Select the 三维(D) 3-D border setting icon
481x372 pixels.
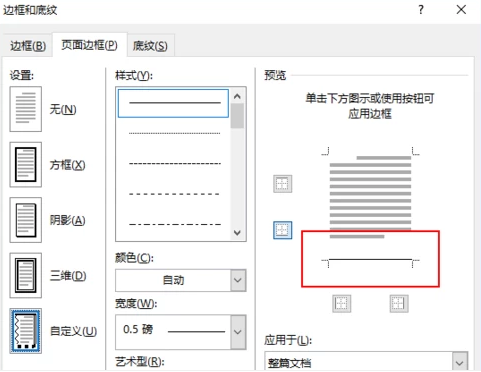(26, 275)
